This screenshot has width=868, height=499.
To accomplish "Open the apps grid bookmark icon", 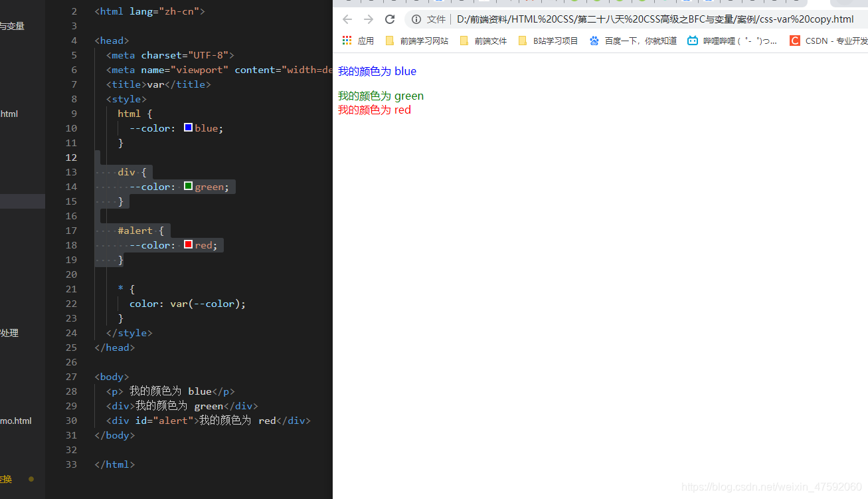I will (x=347, y=41).
